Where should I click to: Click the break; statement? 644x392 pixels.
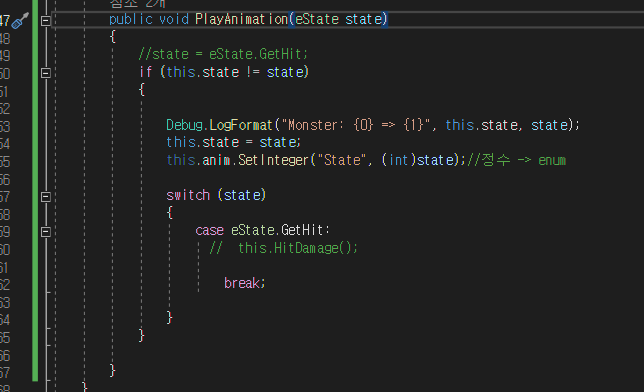click(x=245, y=283)
